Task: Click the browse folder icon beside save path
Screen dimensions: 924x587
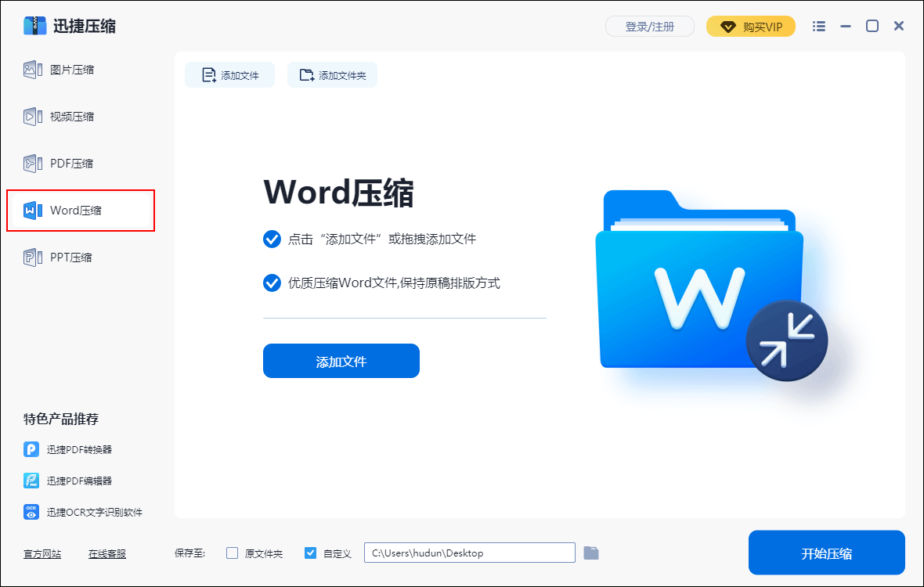Action: (591, 553)
